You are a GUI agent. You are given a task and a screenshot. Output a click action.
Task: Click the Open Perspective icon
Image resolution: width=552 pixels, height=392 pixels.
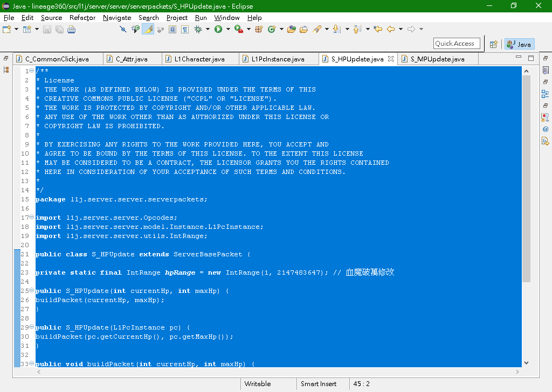tap(494, 44)
